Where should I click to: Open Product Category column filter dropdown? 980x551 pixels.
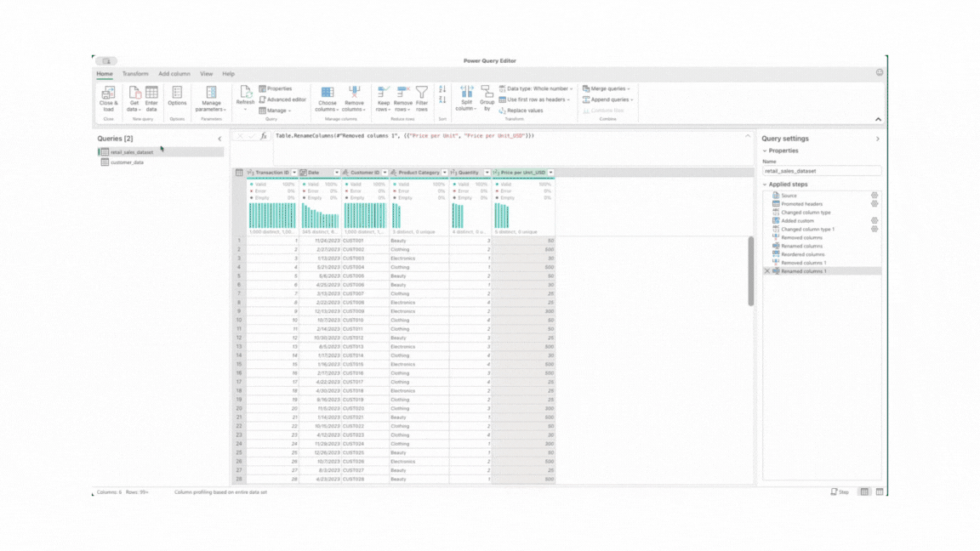click(x=445, y=173)
